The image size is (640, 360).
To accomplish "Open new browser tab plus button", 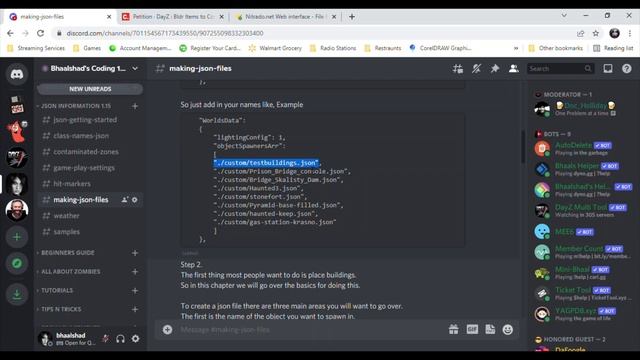I will click(351, 17).
